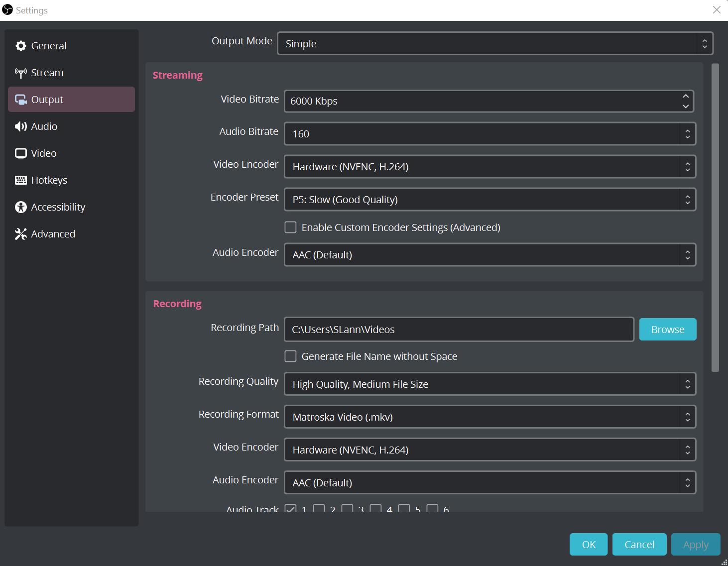
Task: Increase Video Bitrate with up arrow
Action: 686,96
